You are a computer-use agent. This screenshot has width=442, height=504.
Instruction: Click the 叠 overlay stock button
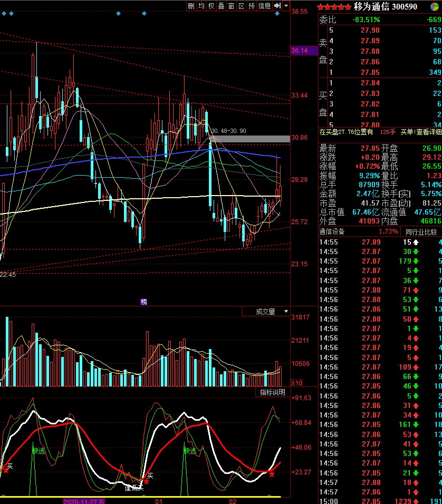(222, 6)
